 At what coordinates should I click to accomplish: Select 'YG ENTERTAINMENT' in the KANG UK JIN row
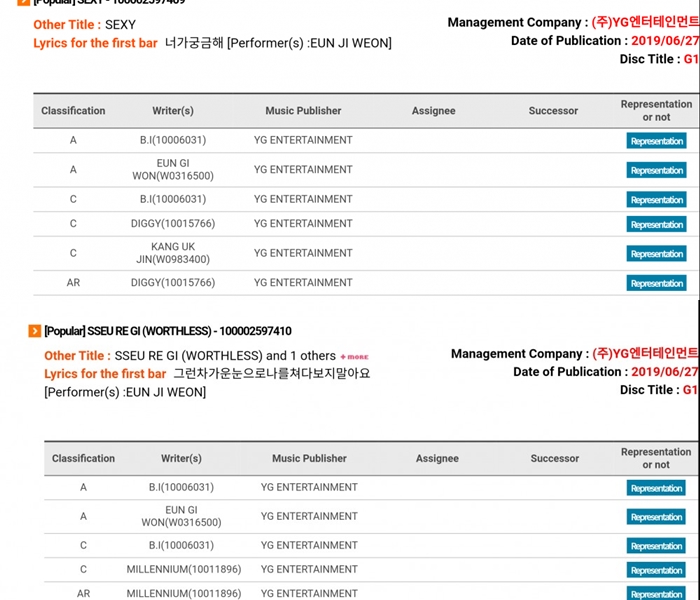(x=303, y=253)
